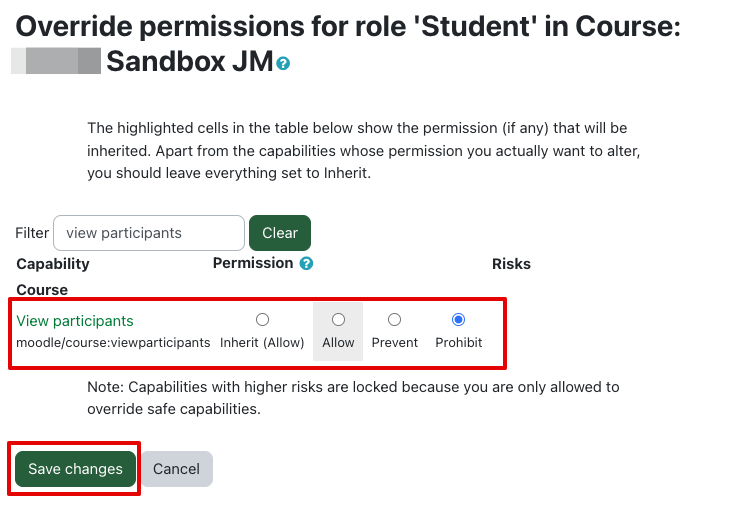Open help icon beside Sandbox JM title
This screenshot has height=518, width=743.
283,64
